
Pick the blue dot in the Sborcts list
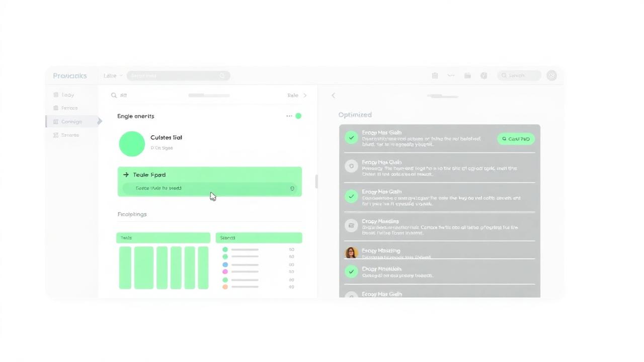click(225, 264)
